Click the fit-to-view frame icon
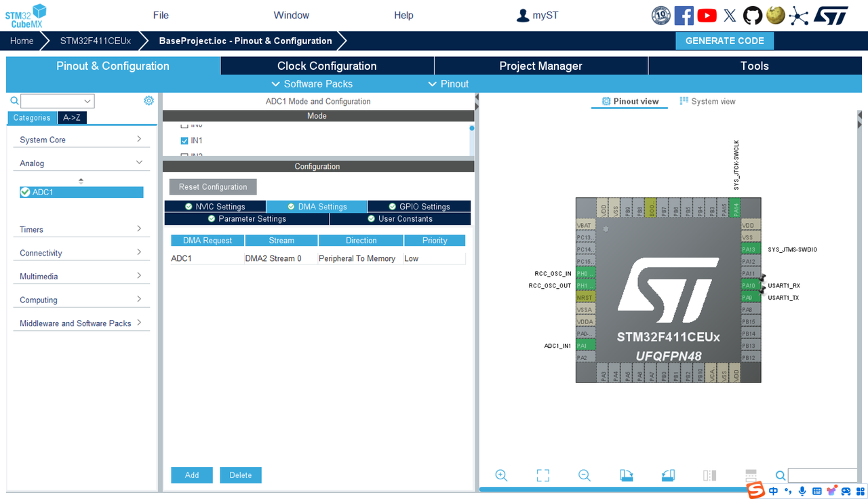868x499 pixels. 543,475
